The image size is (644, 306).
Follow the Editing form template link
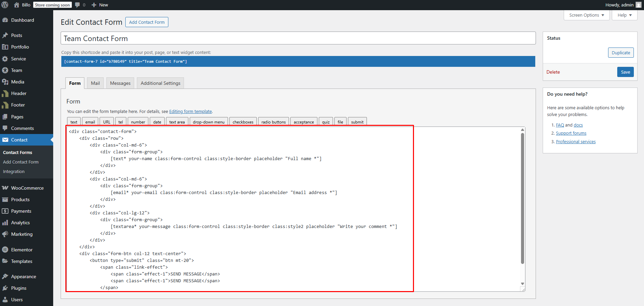pos(190,111)
